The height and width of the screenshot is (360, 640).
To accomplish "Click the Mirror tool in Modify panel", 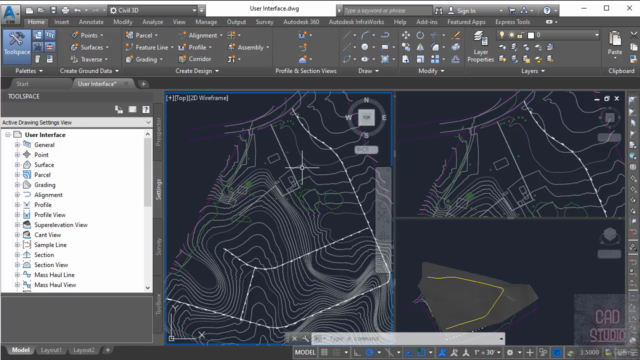I will tap(420, 47).
